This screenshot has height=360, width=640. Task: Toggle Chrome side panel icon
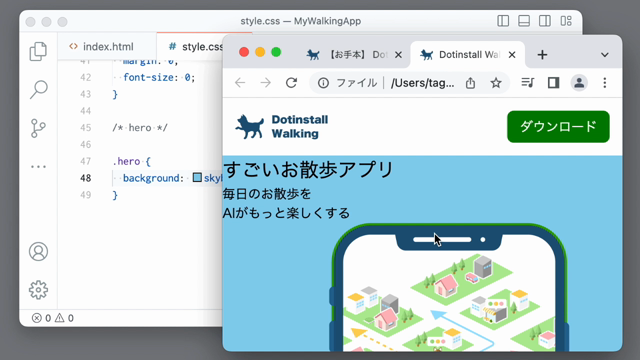[553, 83]
